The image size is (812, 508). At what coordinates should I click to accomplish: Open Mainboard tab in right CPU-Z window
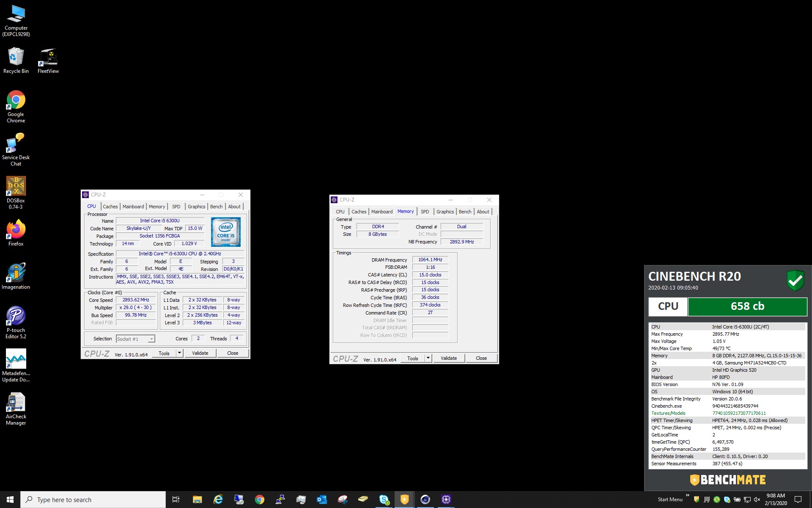[382, 212]
